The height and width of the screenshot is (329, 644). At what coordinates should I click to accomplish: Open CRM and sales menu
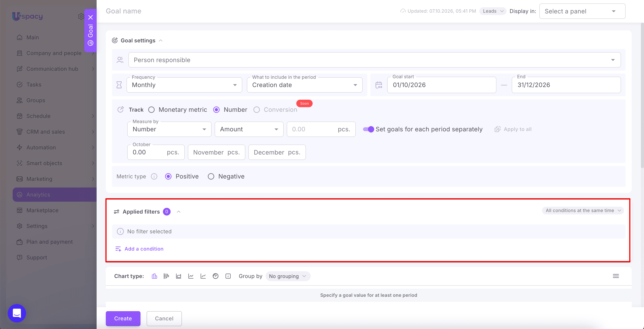point(54,132)
